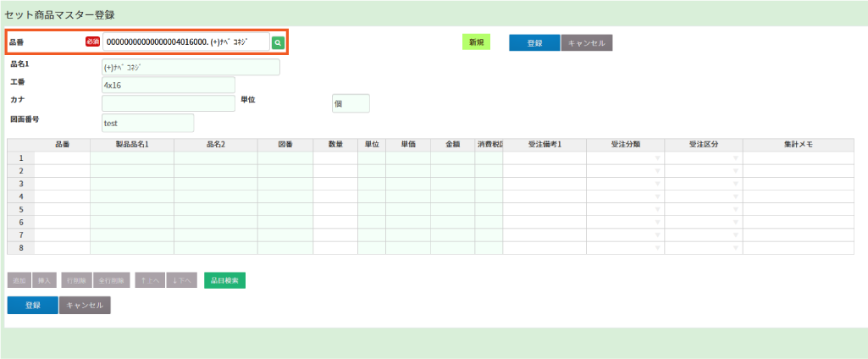Click the ↑上へ move up button
Viewport: 868px width, 359px height.
[x=150, y=280]
